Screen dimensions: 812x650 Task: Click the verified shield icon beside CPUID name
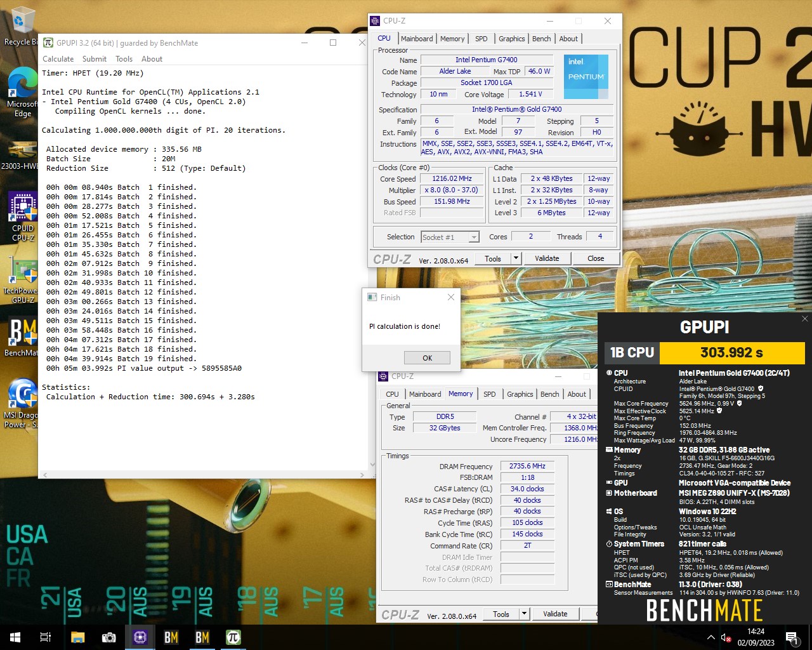761,388
